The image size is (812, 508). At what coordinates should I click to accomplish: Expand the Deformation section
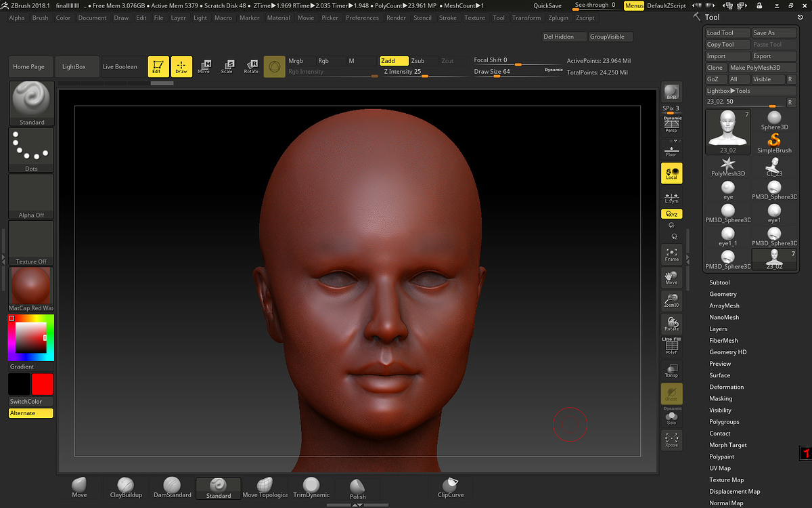tap(726, 387)
